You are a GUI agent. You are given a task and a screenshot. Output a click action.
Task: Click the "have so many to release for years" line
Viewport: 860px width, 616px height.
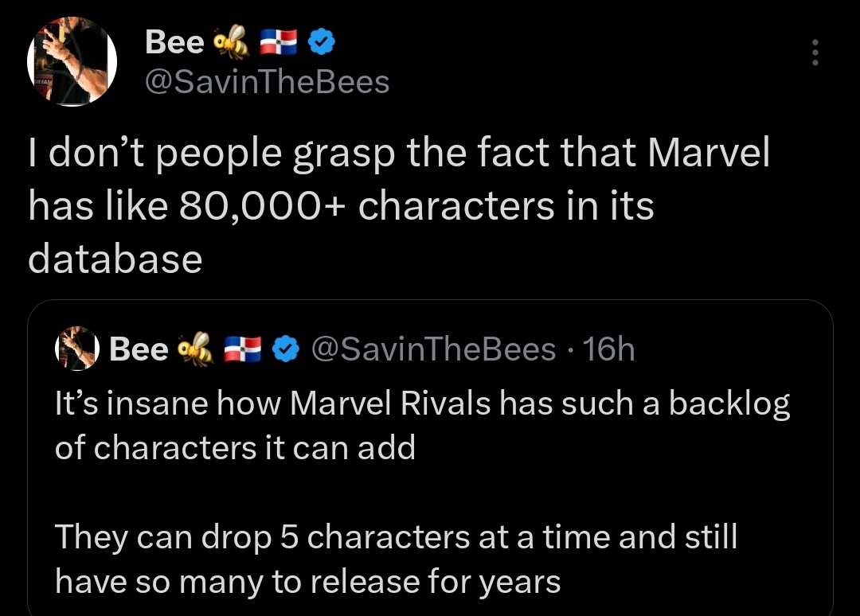307,582
